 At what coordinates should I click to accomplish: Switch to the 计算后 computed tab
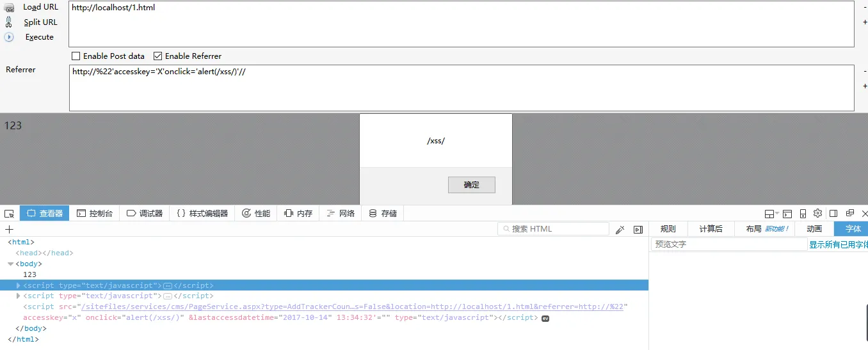point(711,229)
